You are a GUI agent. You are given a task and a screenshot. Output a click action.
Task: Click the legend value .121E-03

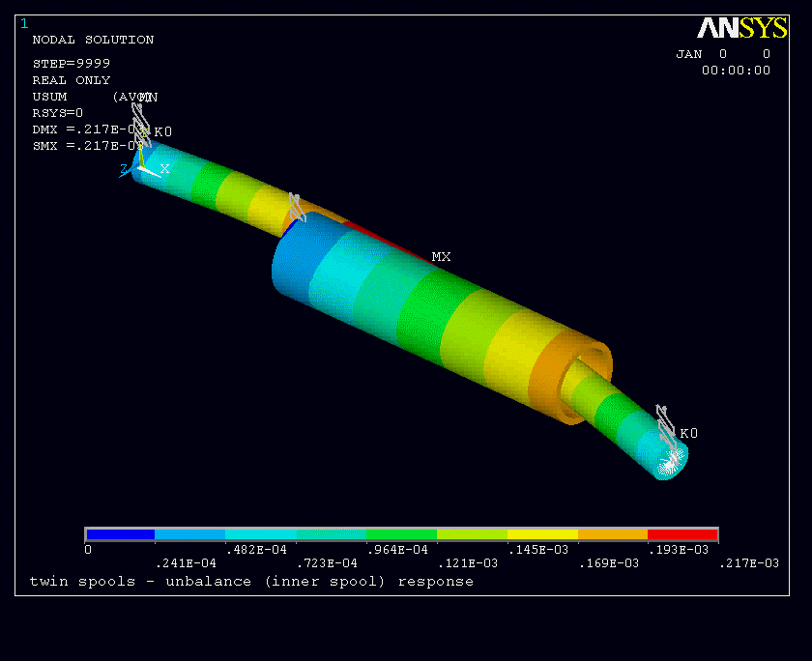pos(468,563)
